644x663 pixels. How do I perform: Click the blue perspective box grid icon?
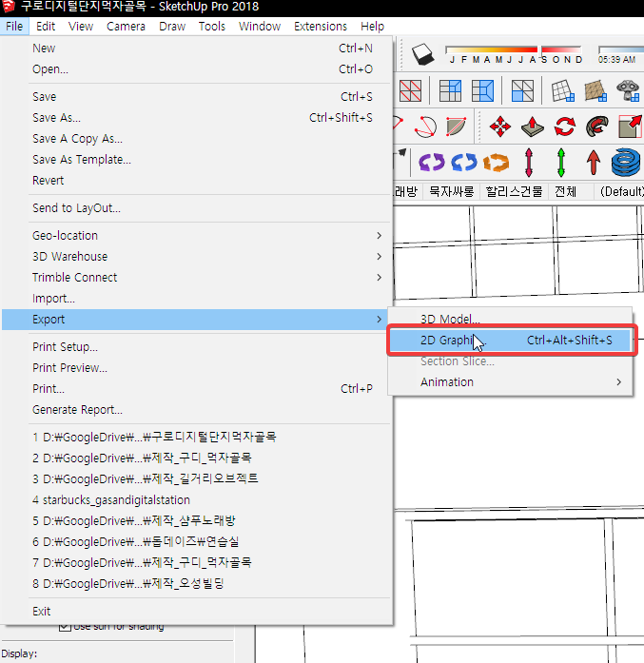482,91
